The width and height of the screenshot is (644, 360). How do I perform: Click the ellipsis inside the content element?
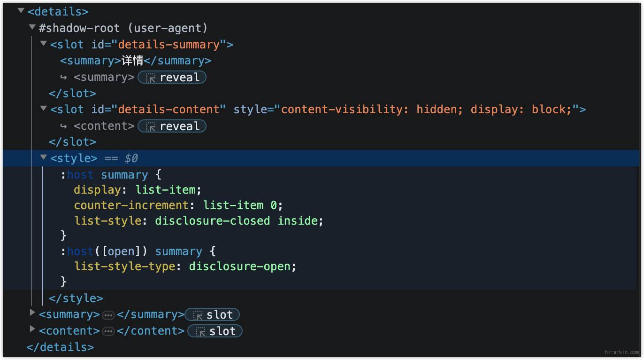108,331
